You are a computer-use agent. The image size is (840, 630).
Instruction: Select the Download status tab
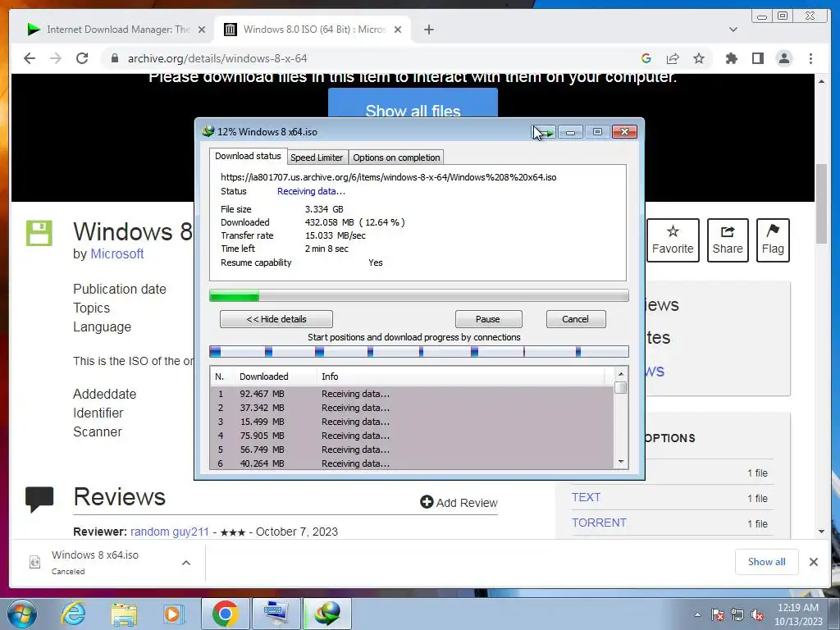point(248,156)
